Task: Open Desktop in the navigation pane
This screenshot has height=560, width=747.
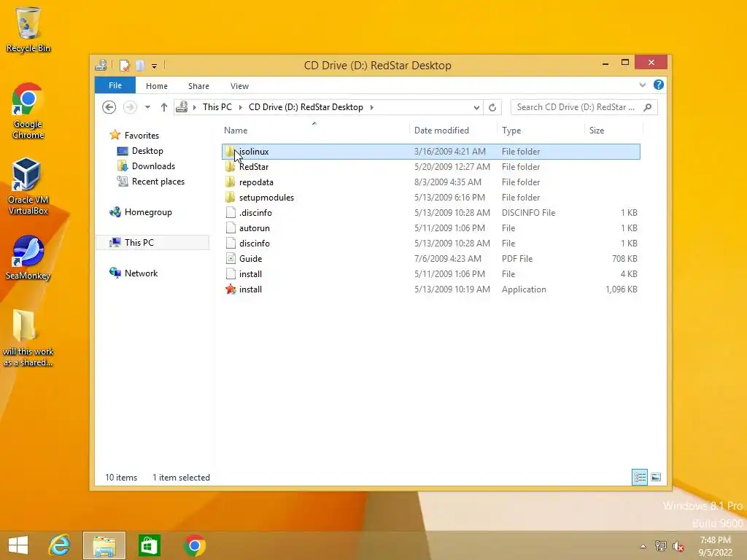Action: 141,151
